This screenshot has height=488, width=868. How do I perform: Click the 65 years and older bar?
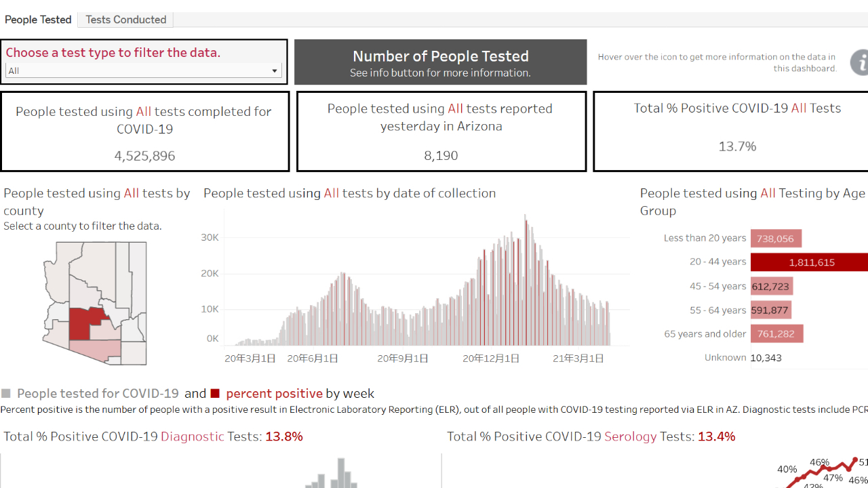click(776, 333)
